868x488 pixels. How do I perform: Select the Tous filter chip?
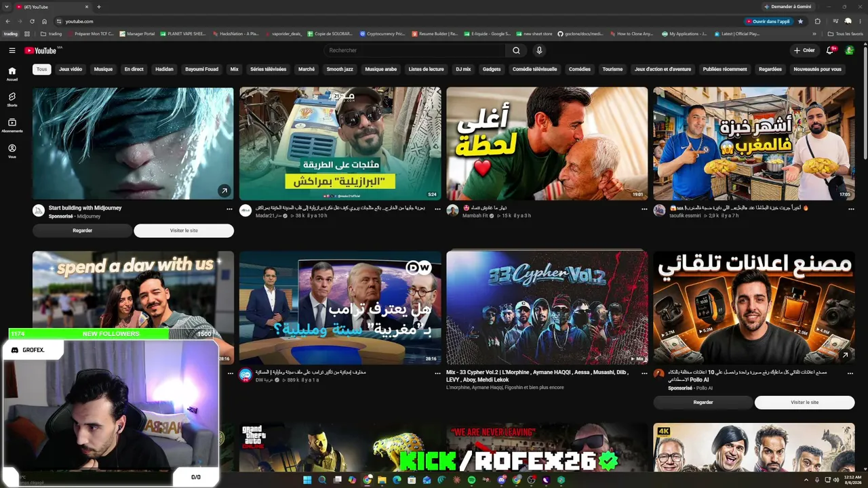(x=42, y=69)
